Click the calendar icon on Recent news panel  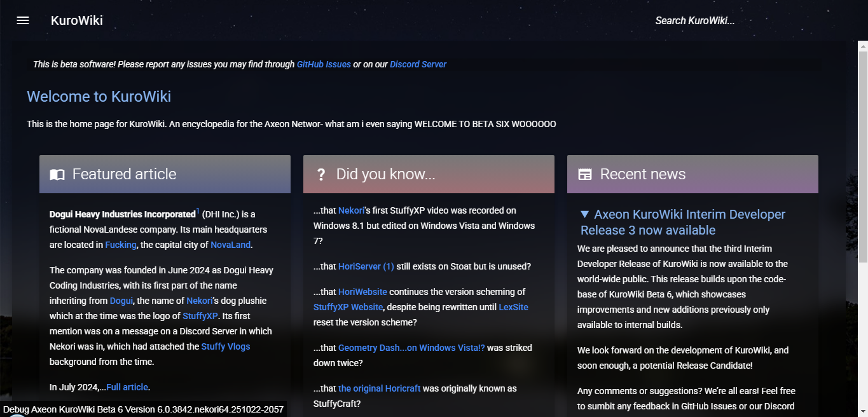(585, 174)
